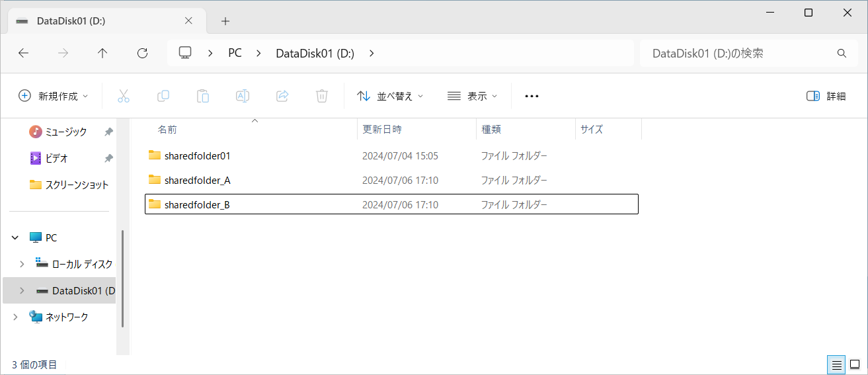Click the navigation pane scrollbar
The image size is (868, 375).
pyautogui.click(x=123, y=278)
